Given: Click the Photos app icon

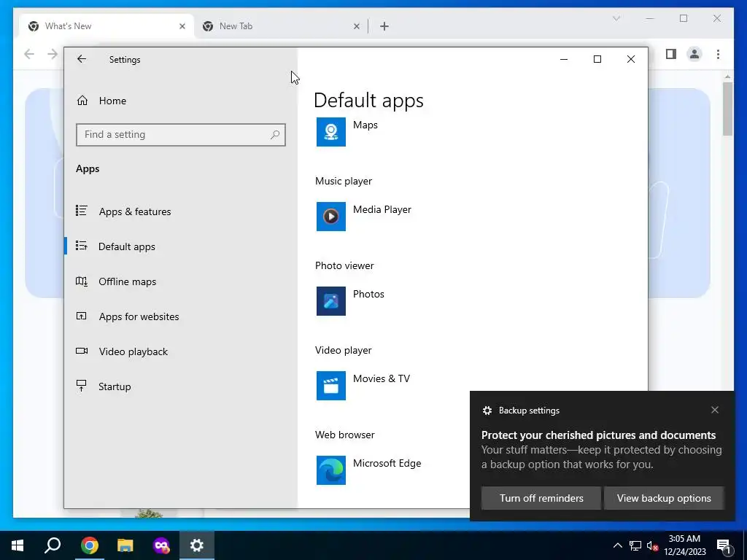Looking at the screenshot, I should [330, 301].
